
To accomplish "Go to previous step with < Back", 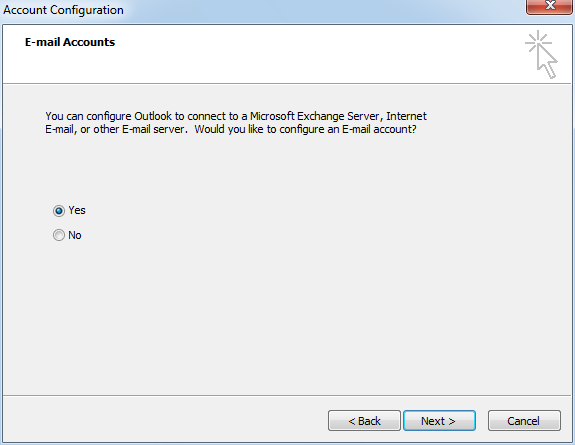I will click(364, 421).
